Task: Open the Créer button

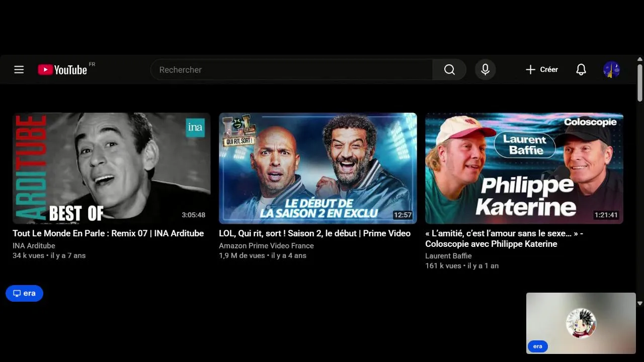Action: coord(541,69)
